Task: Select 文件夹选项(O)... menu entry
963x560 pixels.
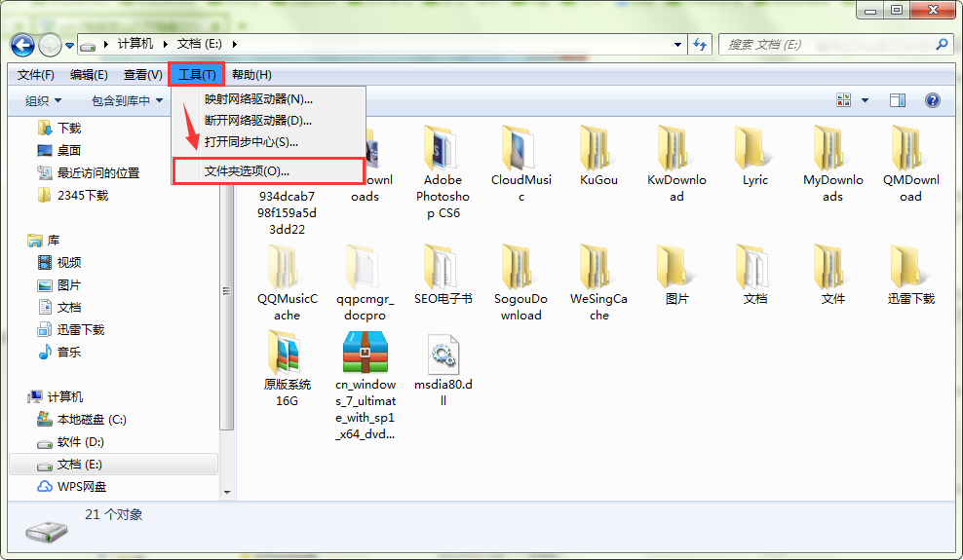Action: pos(247,170)
